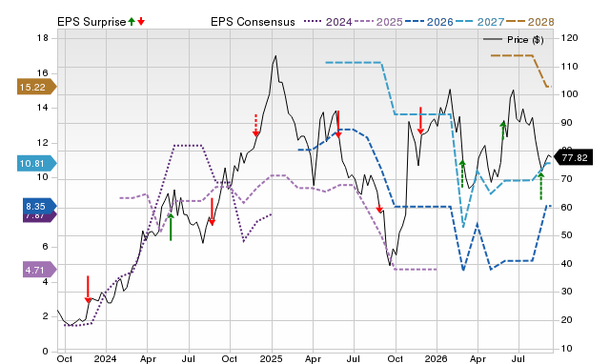
Task: Click the 100 label on the price axis
Action: click(570, 94)
